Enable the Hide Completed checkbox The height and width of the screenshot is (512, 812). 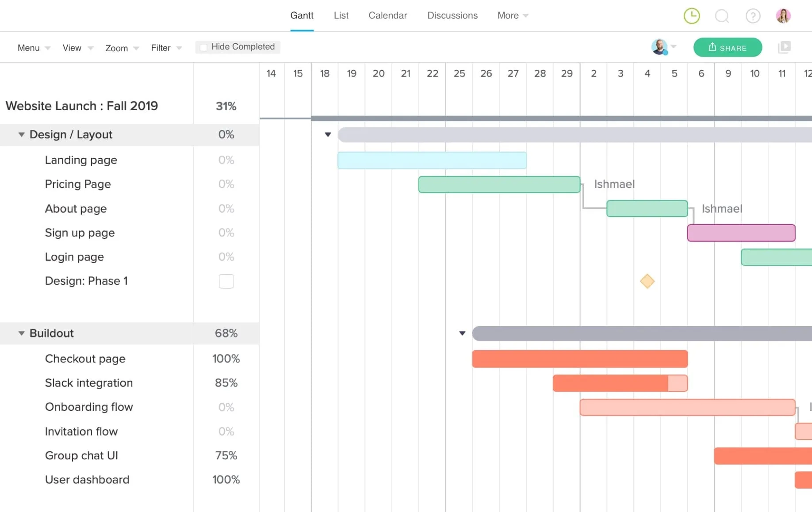[x=203, y=46]
